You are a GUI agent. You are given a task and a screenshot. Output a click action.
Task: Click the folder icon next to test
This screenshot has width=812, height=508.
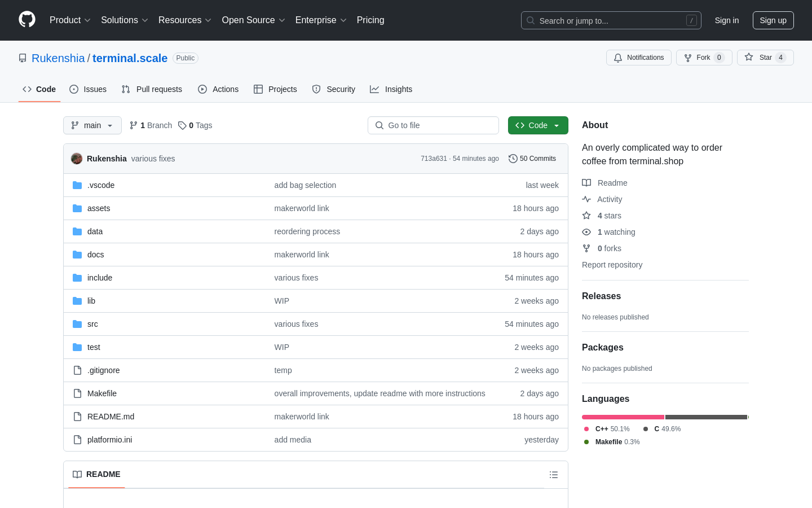tap(77, 347)
